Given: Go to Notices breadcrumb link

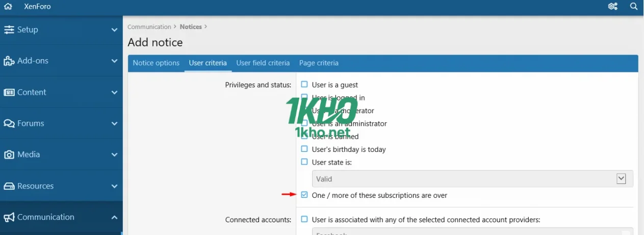Looking at the screenshot, I should pos(191,27).
